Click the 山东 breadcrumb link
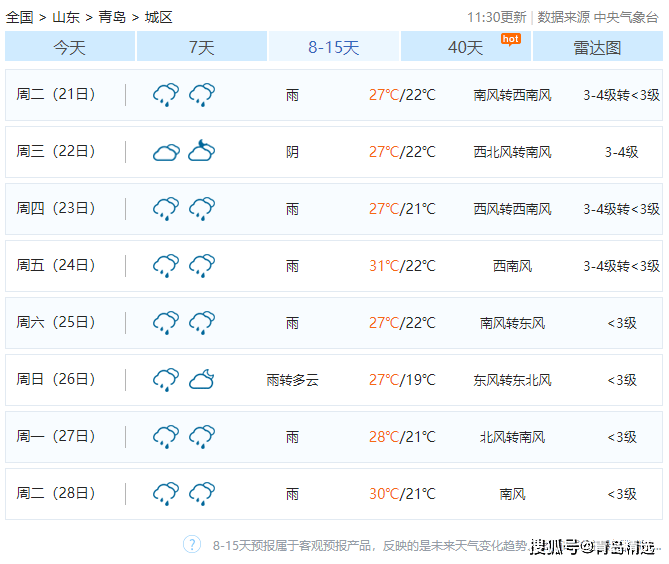The width and height of the screenshot is (669, 564). point(66,17)
